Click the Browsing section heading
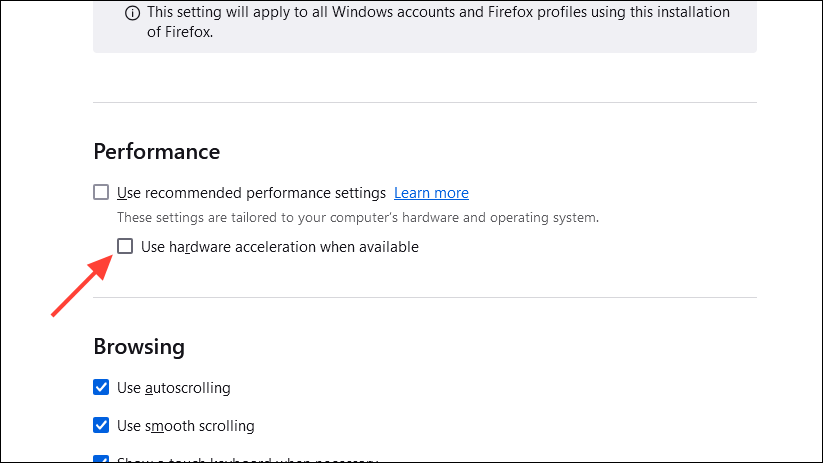Screen dimensions: 823x463 (139, 346)
